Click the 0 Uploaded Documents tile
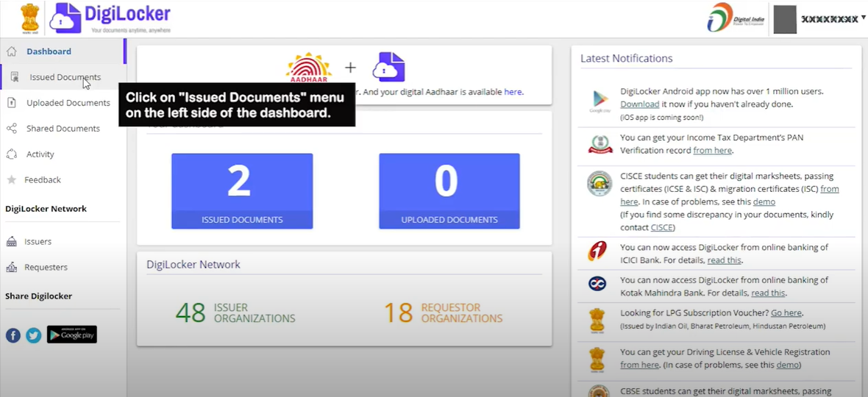Image resolution: width=868 pixels, height=397 pixels. [x=449, y=190]
